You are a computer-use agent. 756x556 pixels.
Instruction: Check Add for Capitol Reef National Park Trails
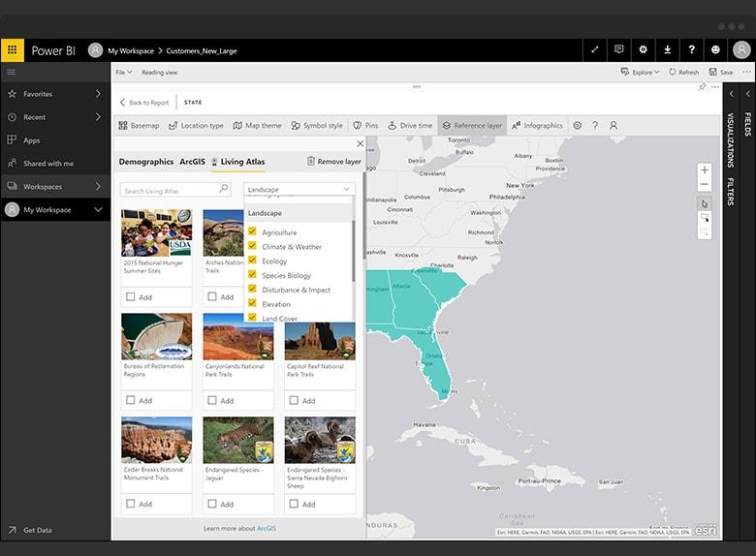[x=294, y=400]
